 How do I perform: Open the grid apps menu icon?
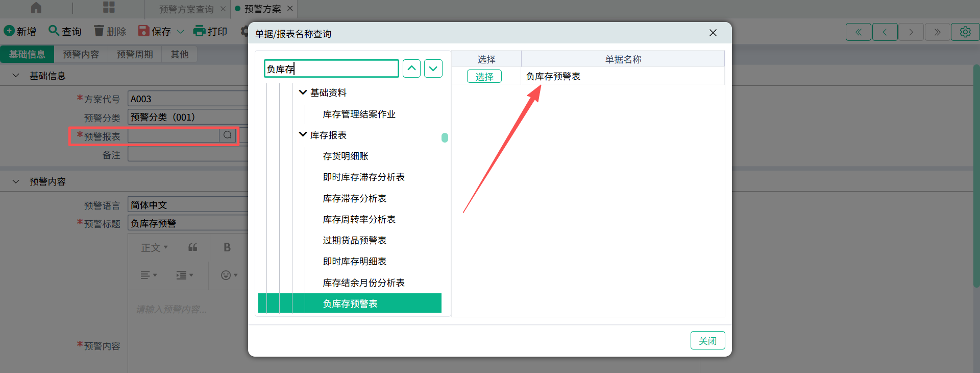(x=109, y=8)
